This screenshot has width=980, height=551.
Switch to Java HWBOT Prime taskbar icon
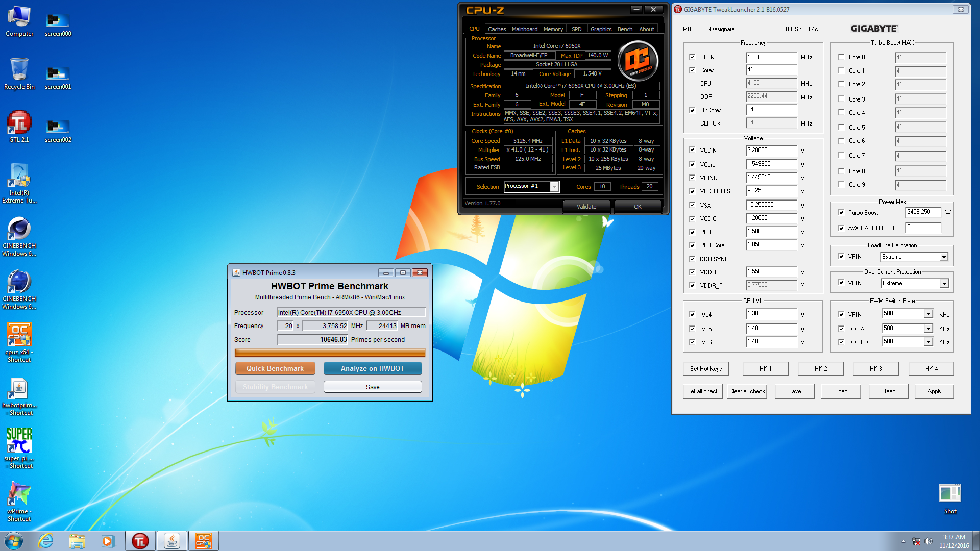click(172, 541)
